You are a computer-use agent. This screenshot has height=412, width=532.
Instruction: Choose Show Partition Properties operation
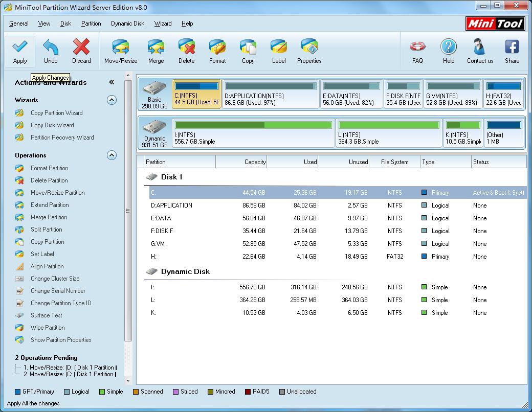click(61, 340)
